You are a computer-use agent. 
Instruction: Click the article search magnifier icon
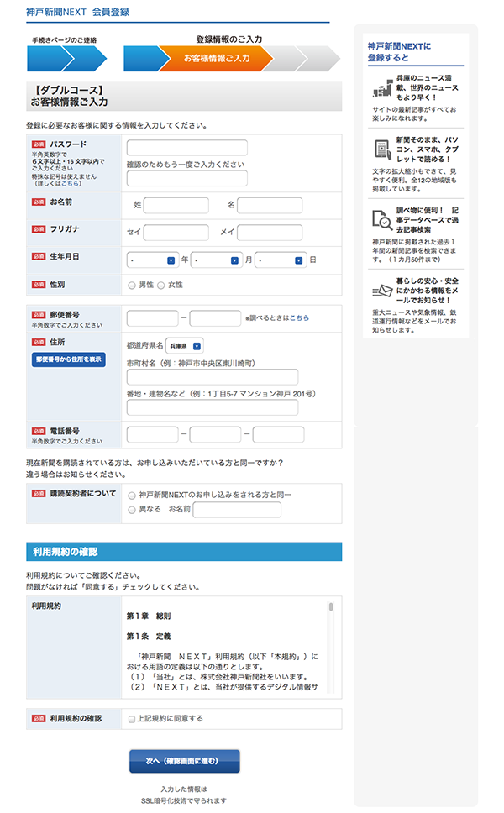(382, 220)
